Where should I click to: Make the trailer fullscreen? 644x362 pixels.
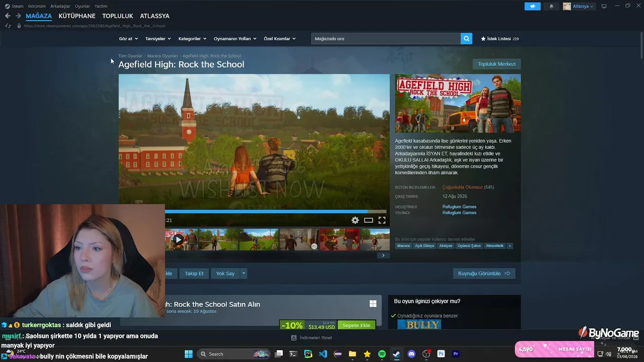(x=382, y=220)
